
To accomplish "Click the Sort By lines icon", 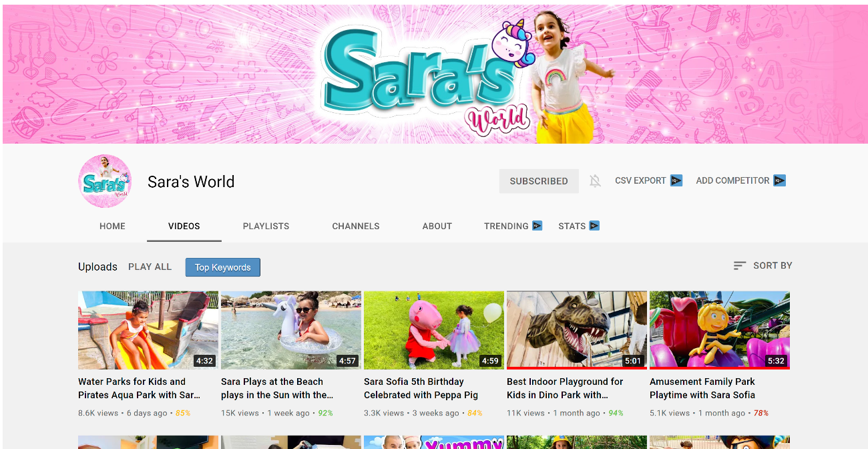I will click(739, 266).
